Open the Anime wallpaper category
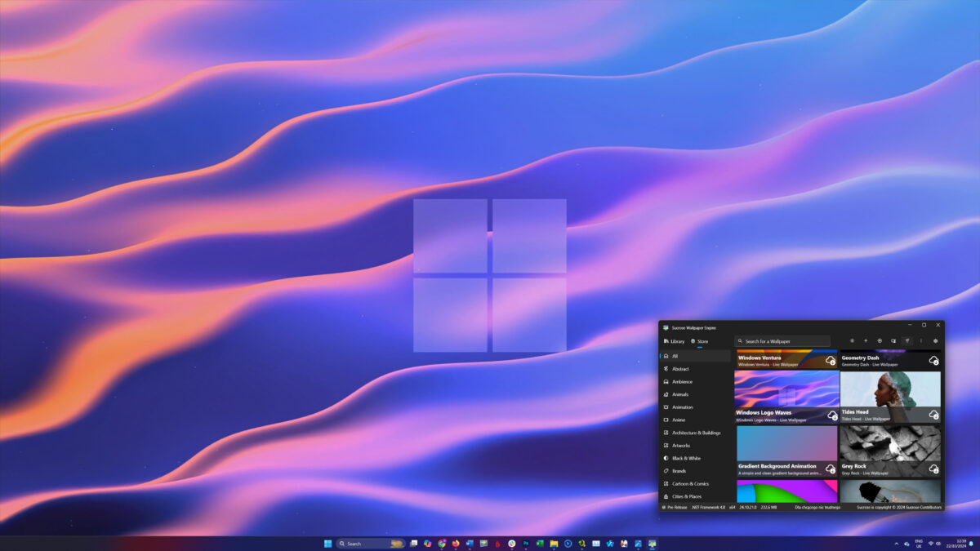 pos(679,420)
